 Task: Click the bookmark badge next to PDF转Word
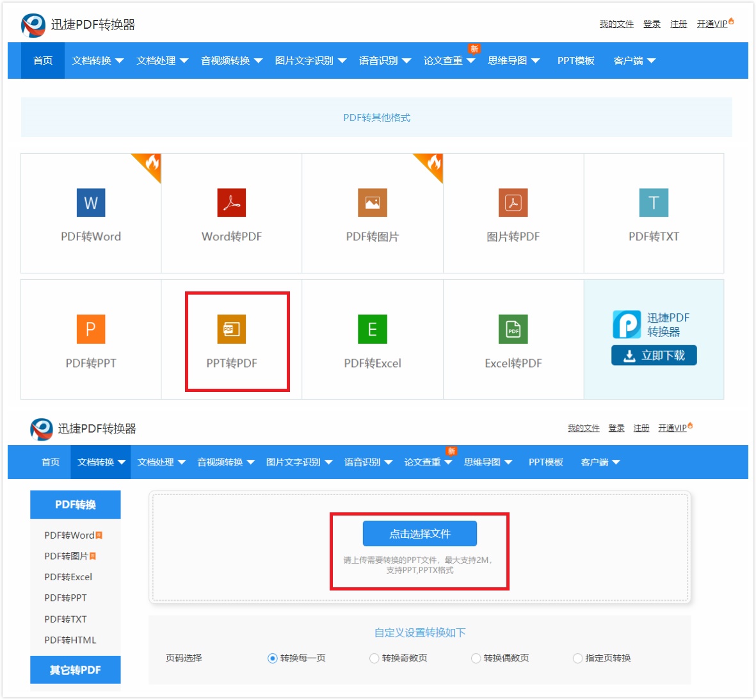point(99,535)
